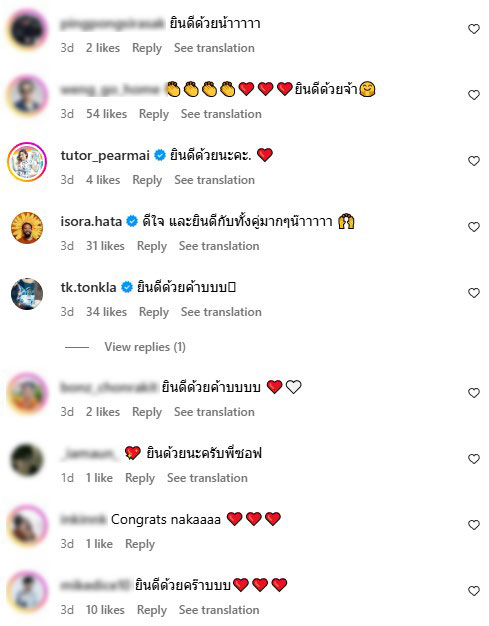Open isora.hata's sunflower avatar
The width and height of the screenshot is (489, 626).
(x=27, y=228)
